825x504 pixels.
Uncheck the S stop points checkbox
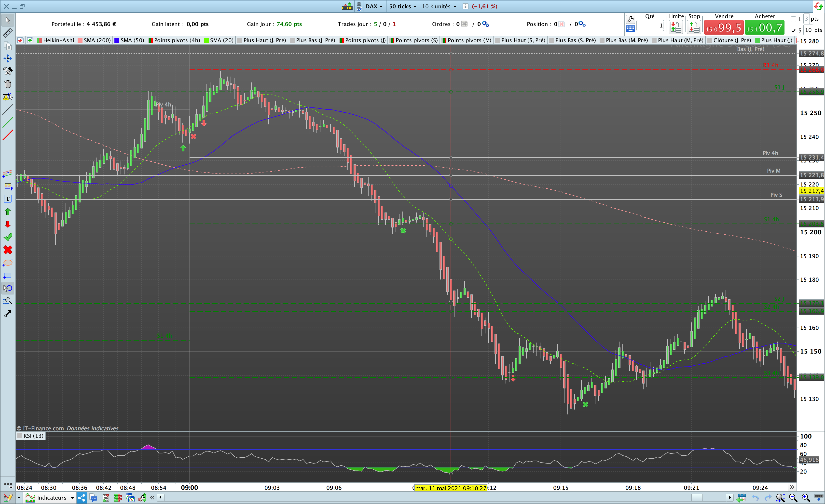click(x=793, y=30)
